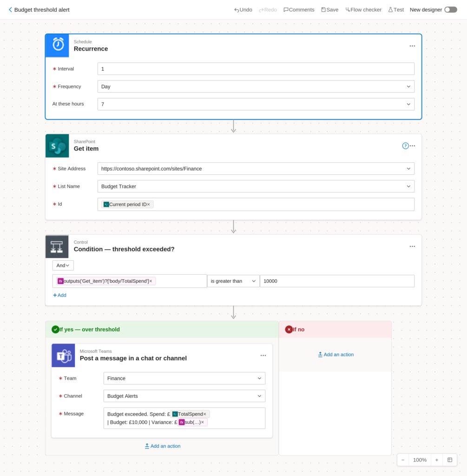Expand the At these hours dropdown
This screenshot has width=467, height=476.
[x=256, y=104]
